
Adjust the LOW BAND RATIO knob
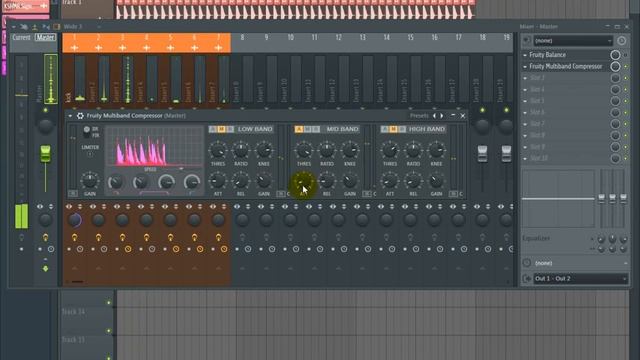tap(241, 150)
